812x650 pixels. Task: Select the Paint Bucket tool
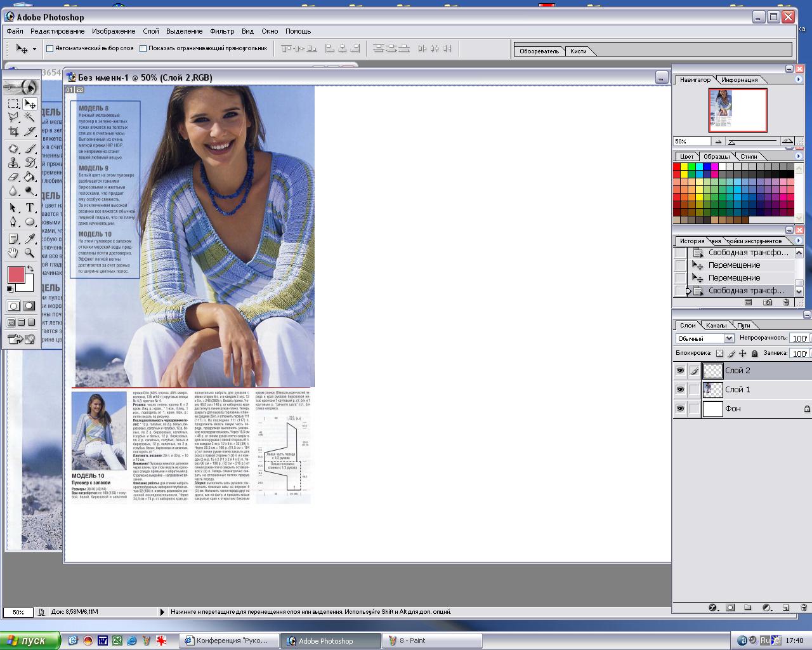(30, 176)
